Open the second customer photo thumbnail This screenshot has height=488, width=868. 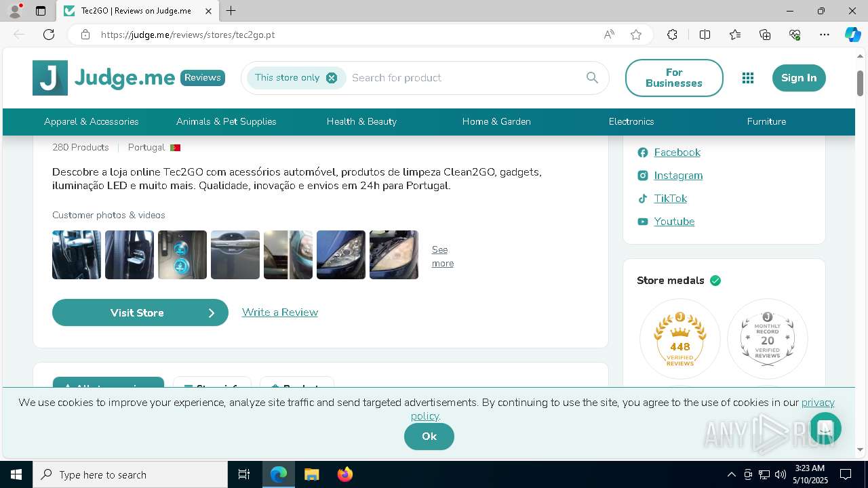click(130, 255)
